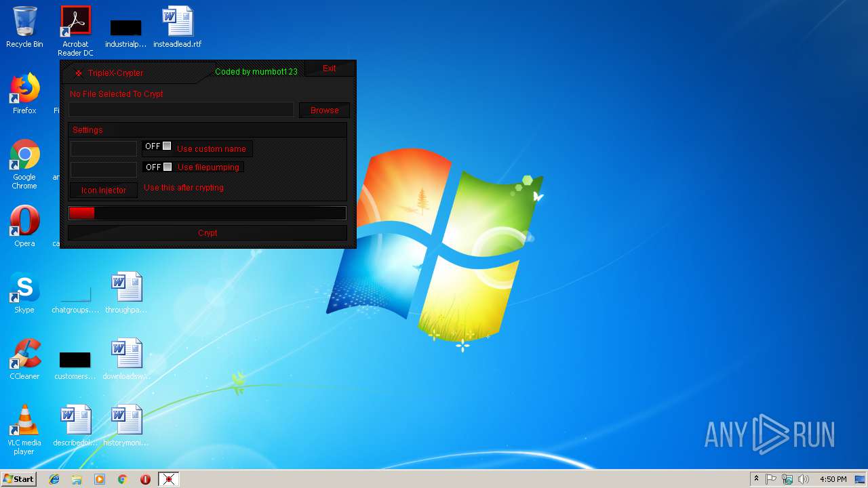Select the insteadlead.rtf document icon
This screenshot has height=488, width=868.
[x=177, y=27]
